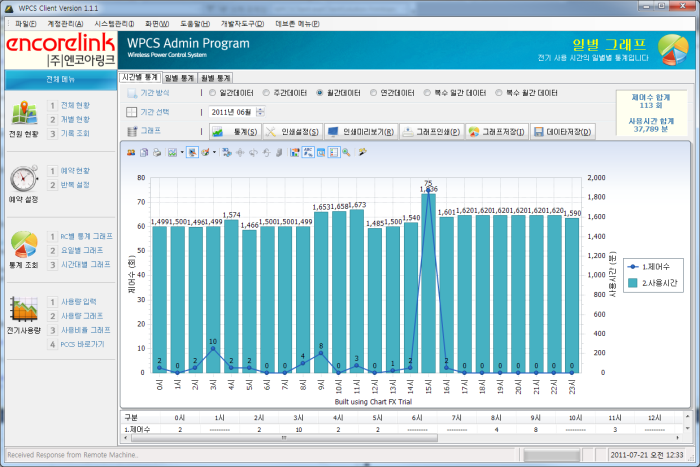Open the 화면(W) menu

point(157,24)
